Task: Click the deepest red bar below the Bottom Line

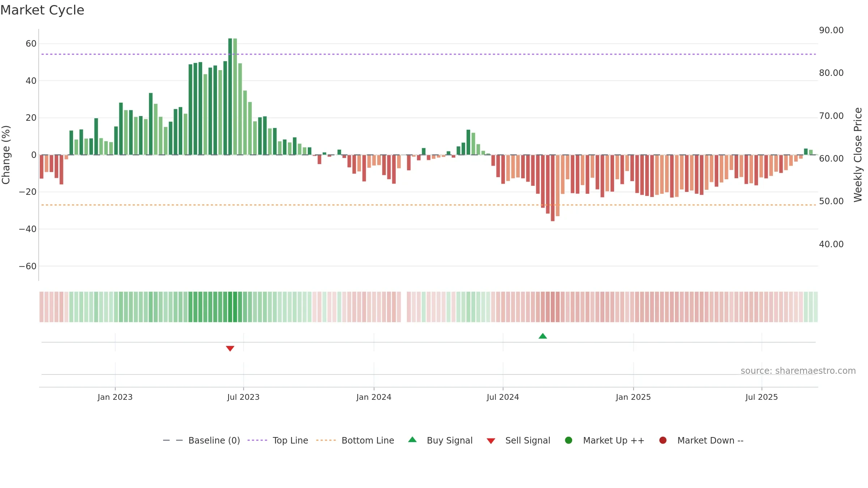Action: click(x=553, y=188)
